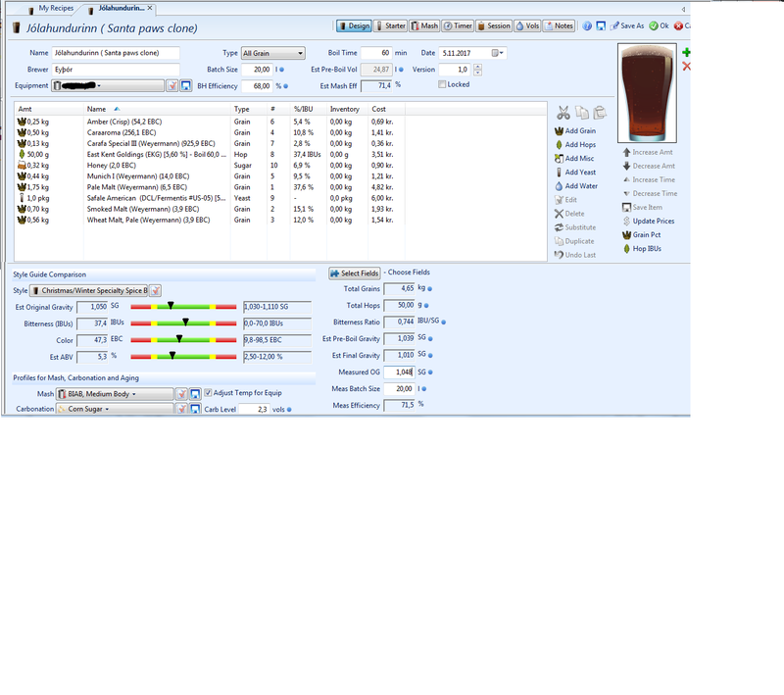Click the scissors cut icon
The height and width of the screenshot is (695, 784).
click(x=563, y=113)
